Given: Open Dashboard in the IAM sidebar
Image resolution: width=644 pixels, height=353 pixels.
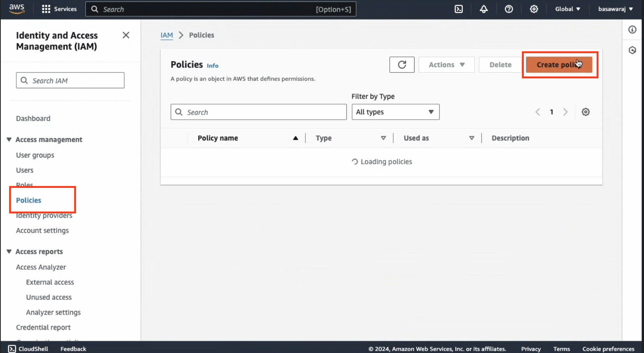Looking at the screenshot, I should pyautogui.click(x=33, y=118).
